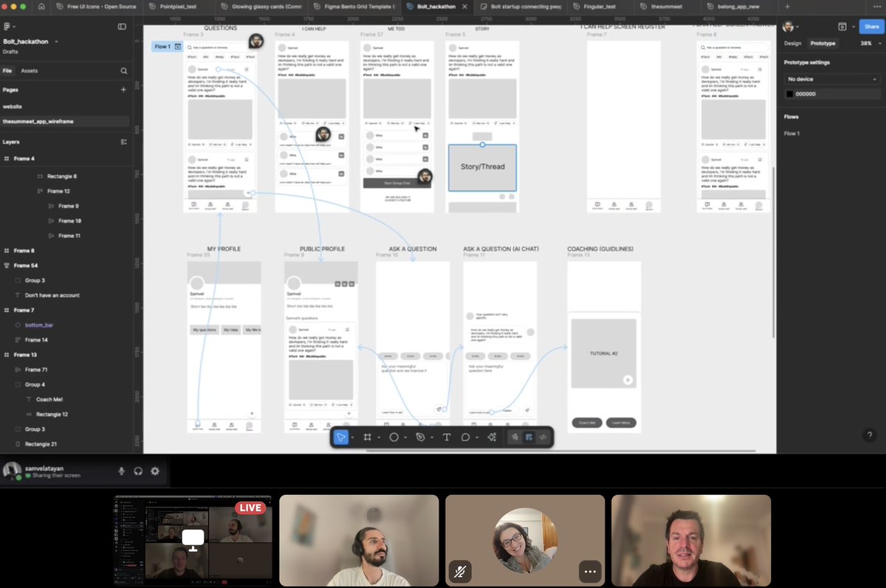Search layers with the magnifier icon
The image size is (886, 588).
tap(124, 71)
